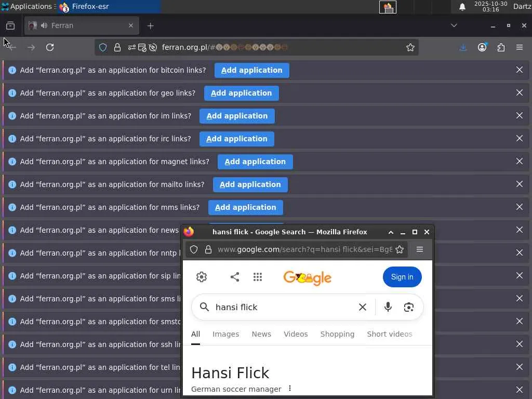Select the Ferran tab
This screenshot has height=399, width=532.
pyautogui.click(x=82, y=25)
